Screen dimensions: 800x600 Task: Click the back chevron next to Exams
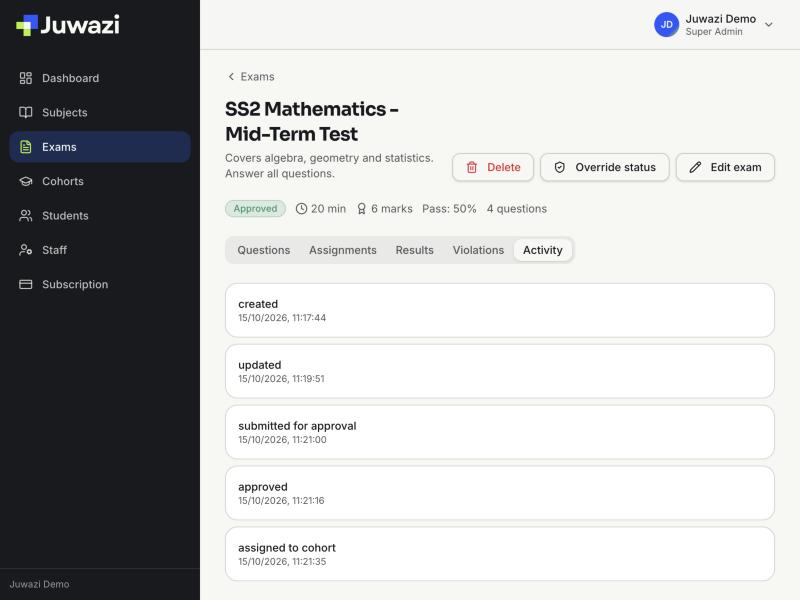pyautogui.click(x=231, y=77)
